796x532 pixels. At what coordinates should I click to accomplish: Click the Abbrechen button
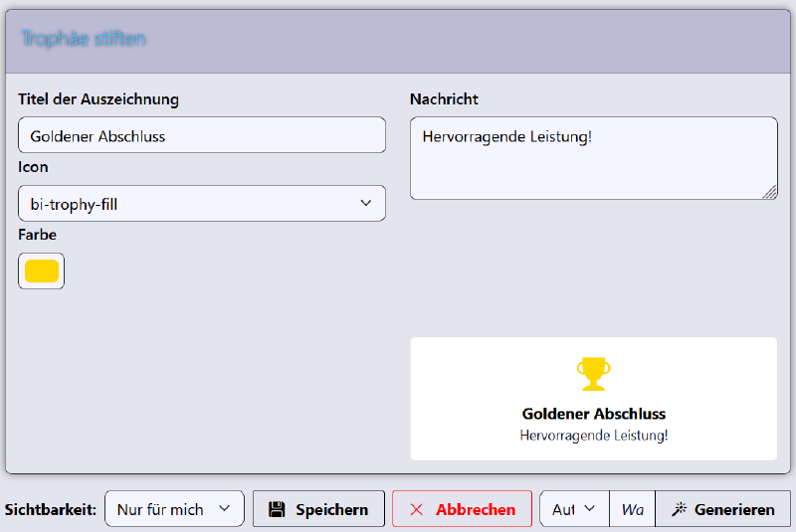click(462, 509)
